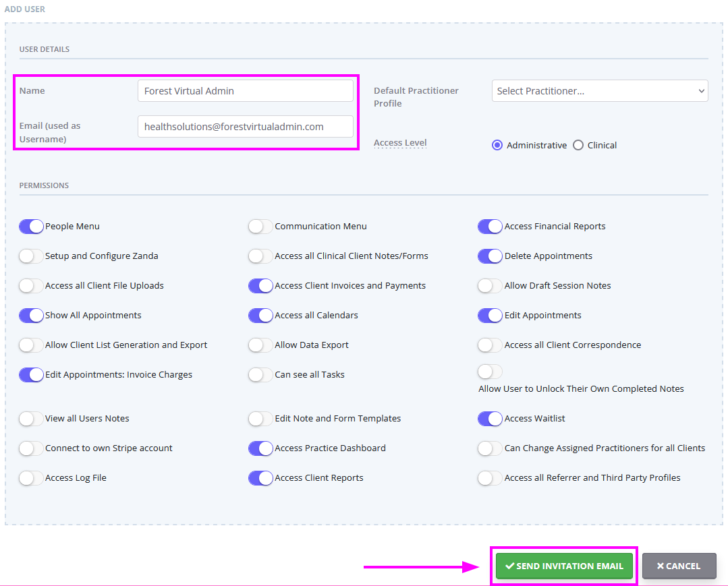Turn on Access all Client File Uploads
This screenshot has width=728, height=586.
pos(30,285)
